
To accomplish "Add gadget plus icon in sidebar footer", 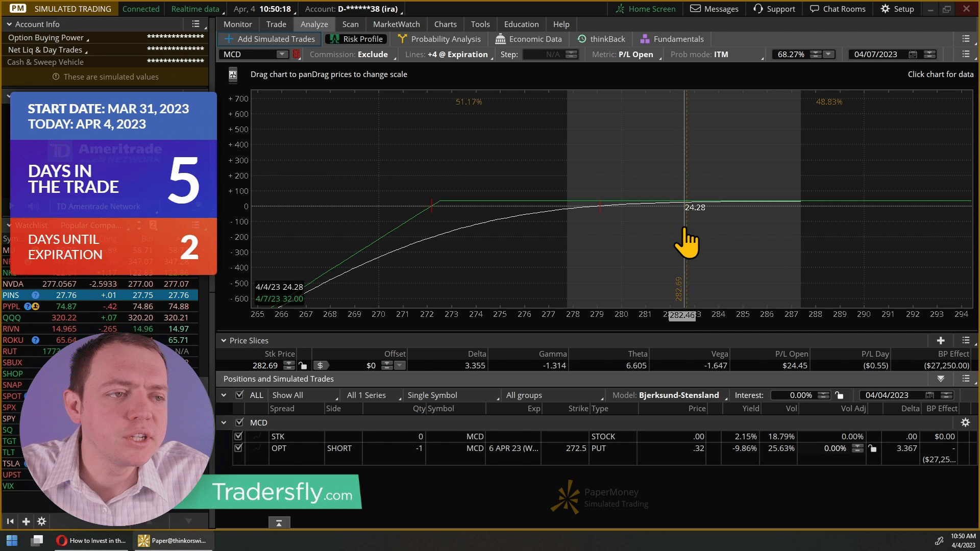I will point(26,521).
